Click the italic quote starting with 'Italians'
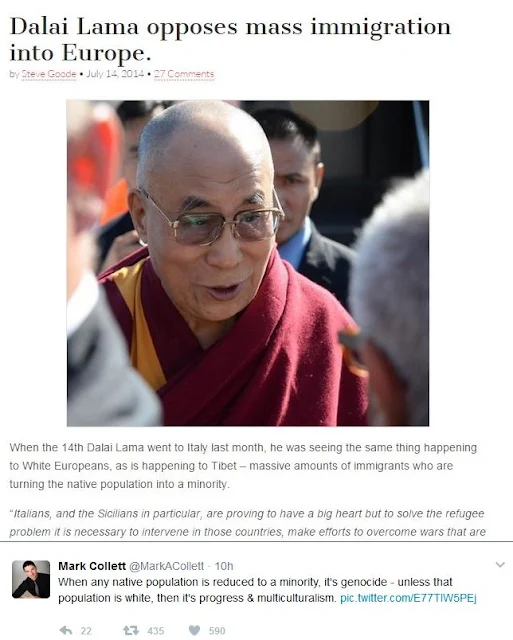Viewport: 513px width, 640px height. (247, 522)
